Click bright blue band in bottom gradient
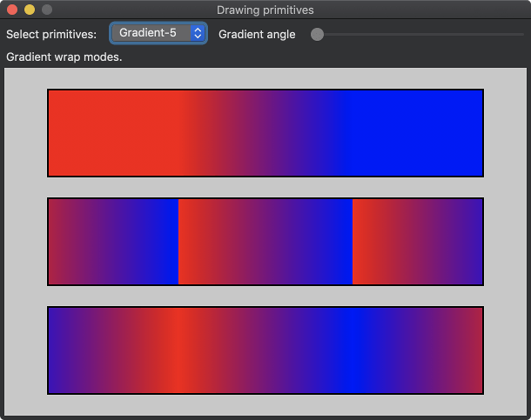 coord(352,350)
